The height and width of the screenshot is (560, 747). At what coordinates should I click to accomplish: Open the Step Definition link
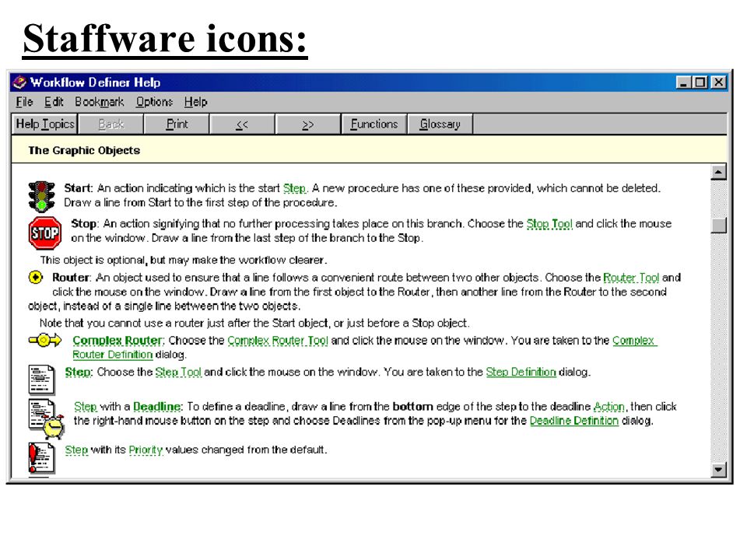521,372
